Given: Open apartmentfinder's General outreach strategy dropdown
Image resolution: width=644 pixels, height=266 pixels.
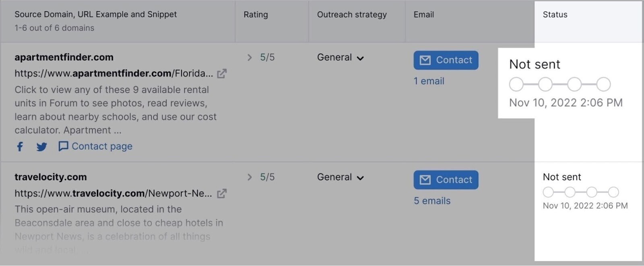Looking at the screenshot, I should click(x=340, y=57).
